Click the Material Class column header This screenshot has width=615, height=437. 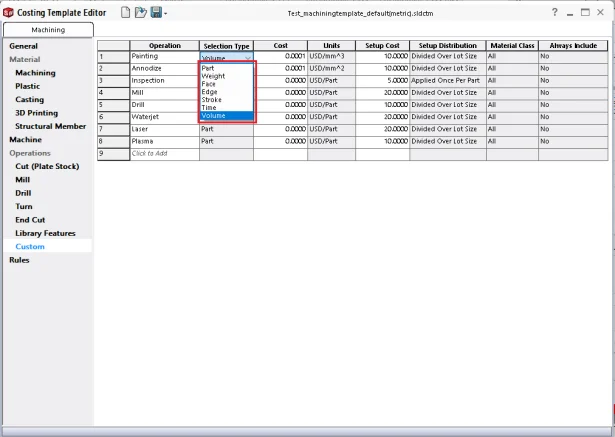click(x=512, y=46)
